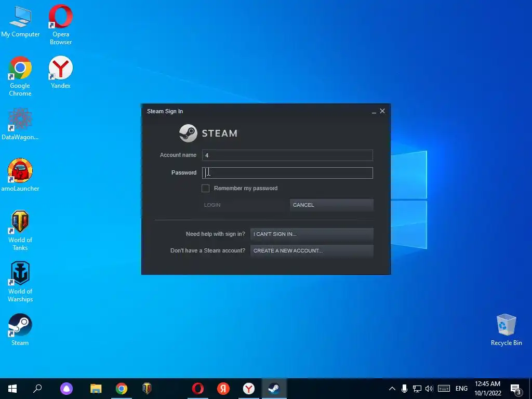Tick the Remember my password checkbox
This screenshot has height=399, width=532.
click(205, 188)
